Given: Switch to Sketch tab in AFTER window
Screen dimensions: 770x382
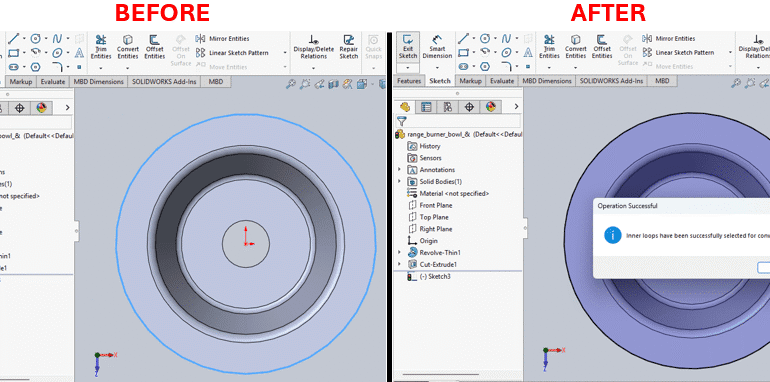Looking at the screenshot, I should pyautogui.click(x=440, y=81).
